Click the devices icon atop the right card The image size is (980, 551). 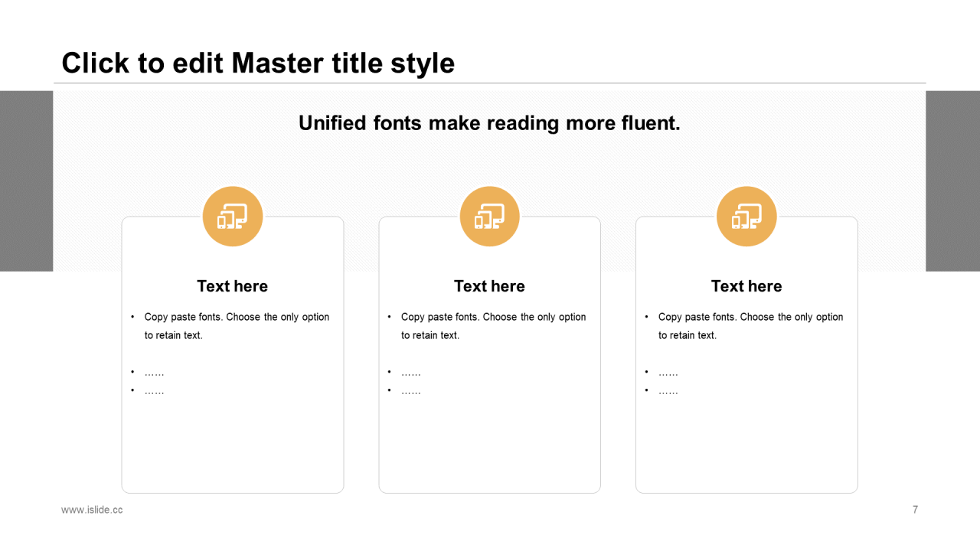tap(746, 217)
